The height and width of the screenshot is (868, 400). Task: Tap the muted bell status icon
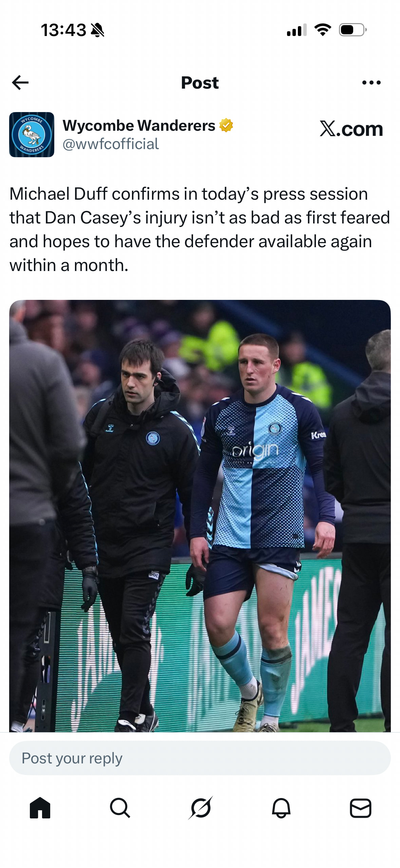(97, 30)
